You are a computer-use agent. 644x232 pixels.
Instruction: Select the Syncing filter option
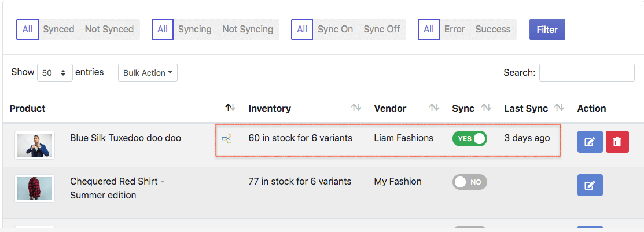coord(194,30)
